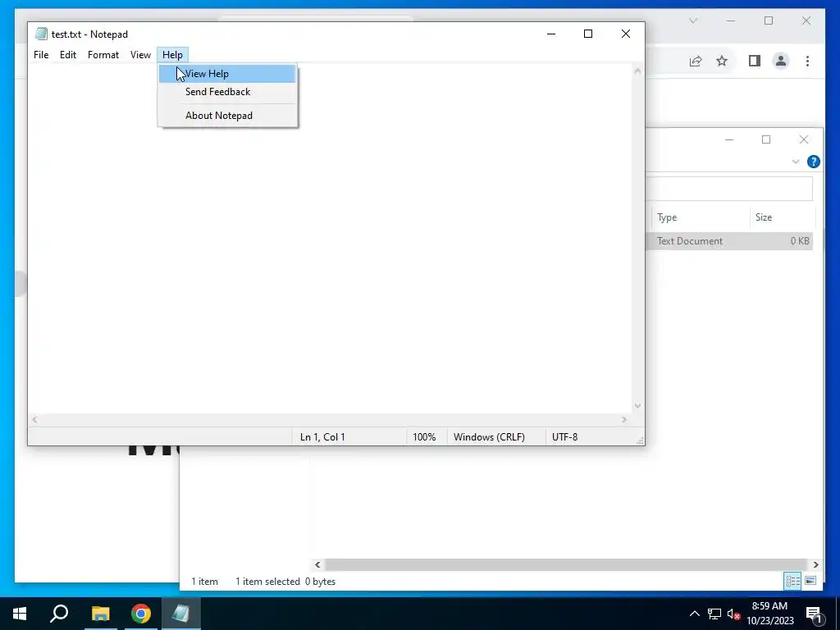The width and height of the screenshot is (840, 630).
Task: Click Explorer horizontal scrollbar right arrow
Action: pyautogui.click(x=815, y=564)
